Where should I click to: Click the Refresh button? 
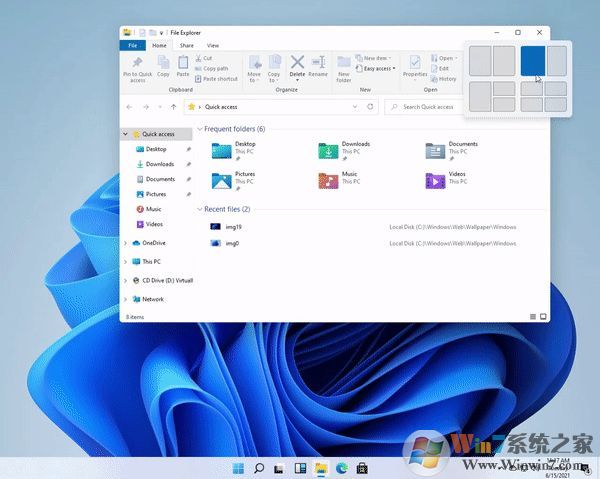click(x=370, y=107)
